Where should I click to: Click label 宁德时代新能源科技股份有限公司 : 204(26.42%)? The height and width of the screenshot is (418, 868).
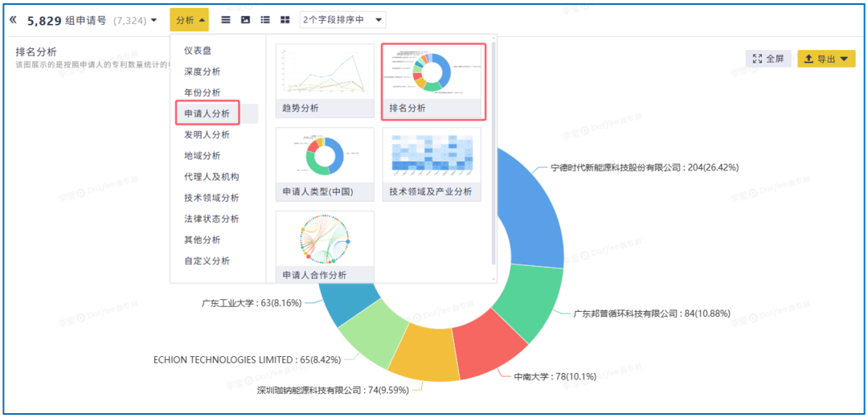click(x=645, y=167)
